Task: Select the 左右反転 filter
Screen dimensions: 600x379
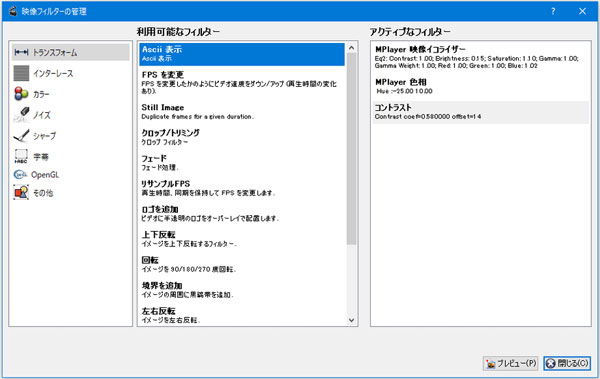Action: click(x=242, y=315)
